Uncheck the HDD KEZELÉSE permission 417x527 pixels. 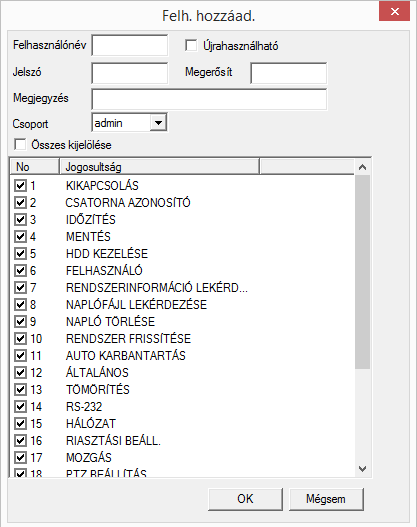[x=20, y=253]
